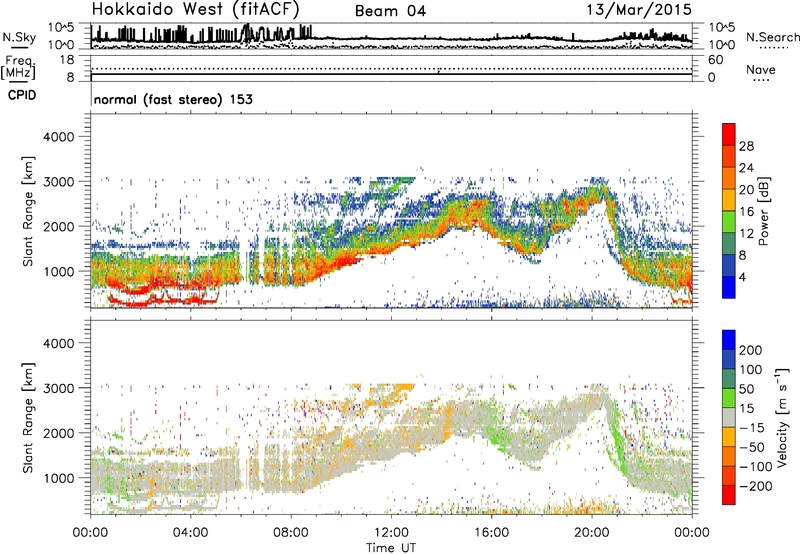Click the velocity range-time plot panel
The image size is (800, 554).
coord(391,417)
